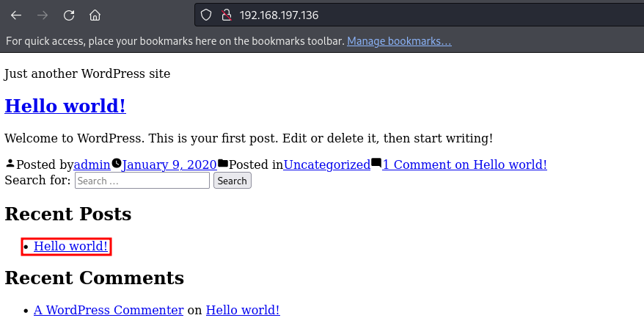Click the Recent Comments heading
Image resolution: width=644 pixels, height=329 pixels.
(95, 278)
